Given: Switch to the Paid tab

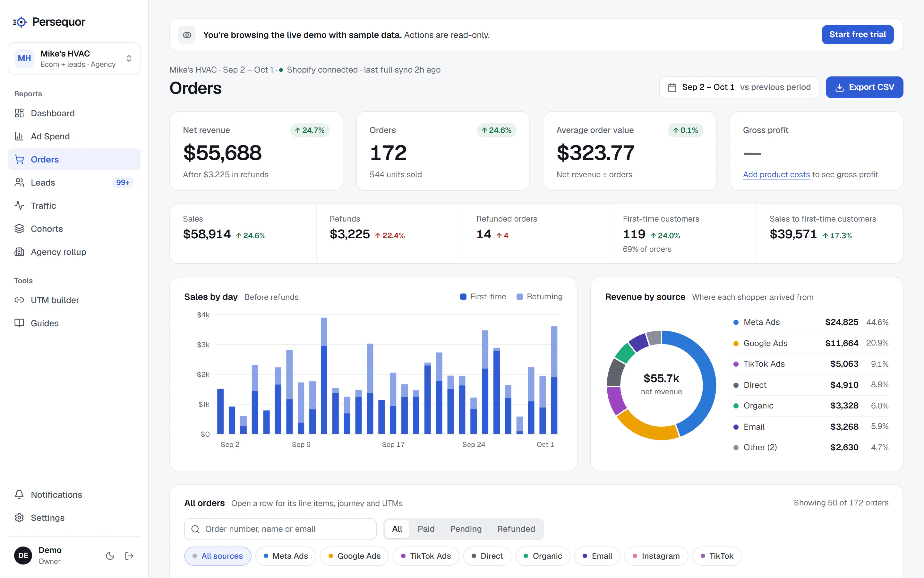Looking at the screenshot, I should [x=426, y=529].
